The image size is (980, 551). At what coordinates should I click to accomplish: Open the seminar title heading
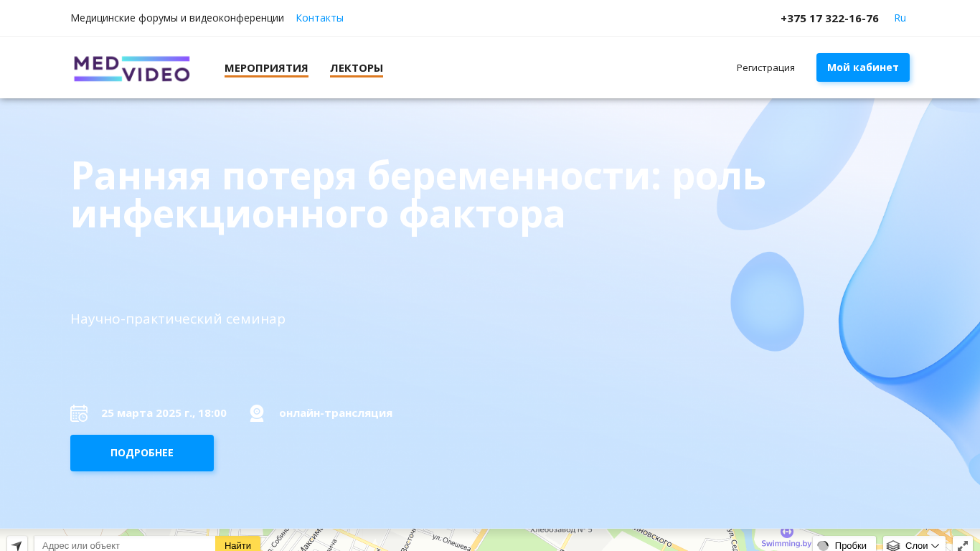pyautogui.click(x=418, y=195)
